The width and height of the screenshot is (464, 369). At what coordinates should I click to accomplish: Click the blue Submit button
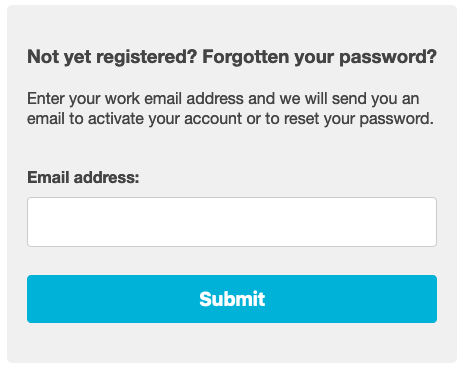(232, 299)
